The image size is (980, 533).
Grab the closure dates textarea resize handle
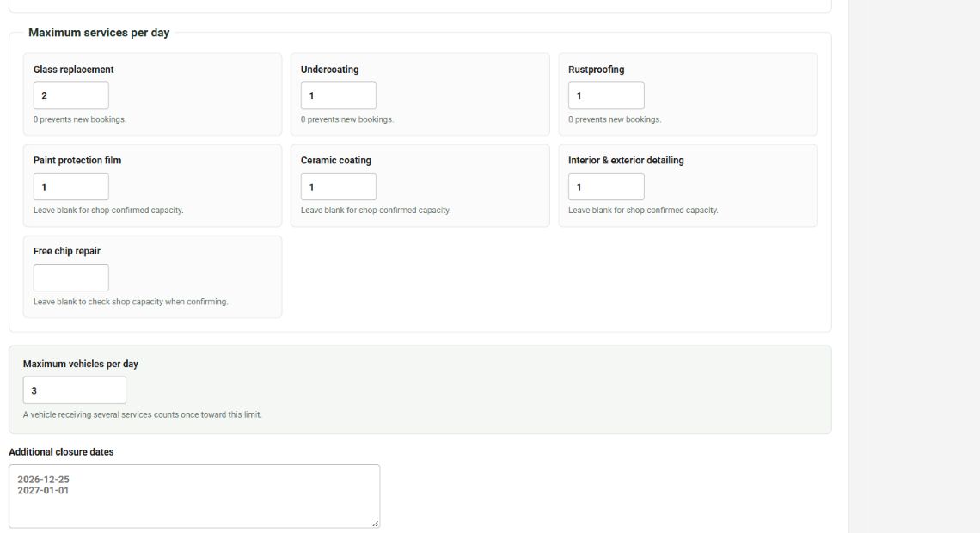point(375,523)
